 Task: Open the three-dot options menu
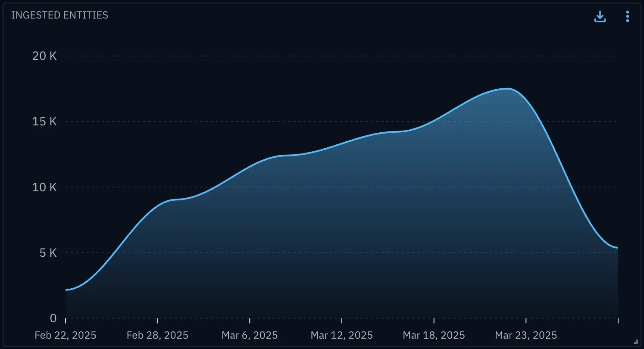click(x=628, y=16)
